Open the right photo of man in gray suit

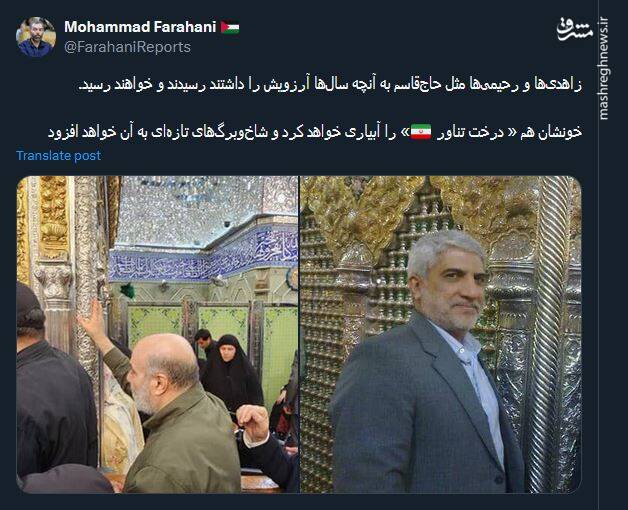coord(441,335)
